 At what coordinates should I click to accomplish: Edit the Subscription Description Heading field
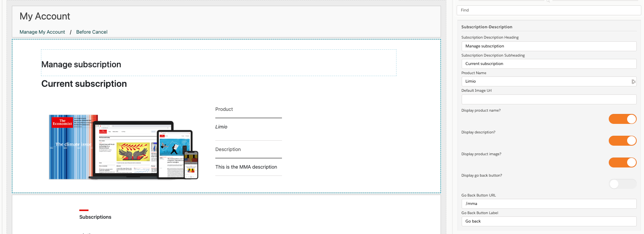pos(548,46)
